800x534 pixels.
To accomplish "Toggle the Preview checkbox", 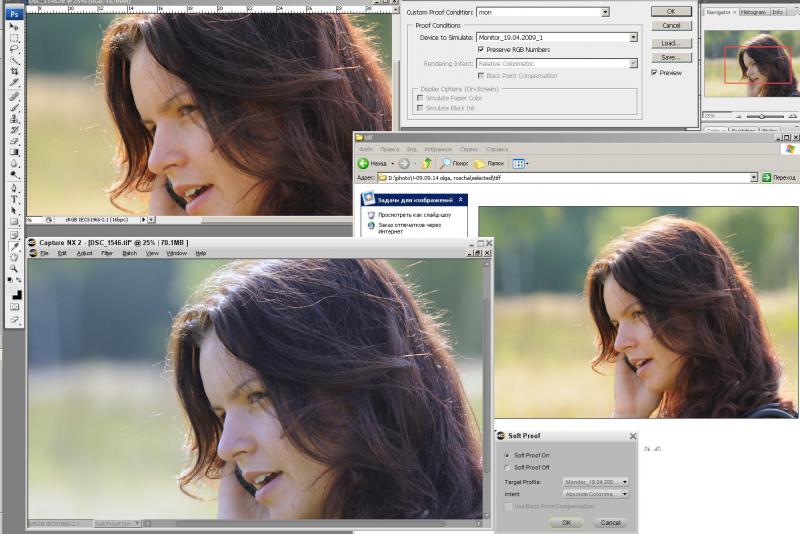I will pos(654,73).
